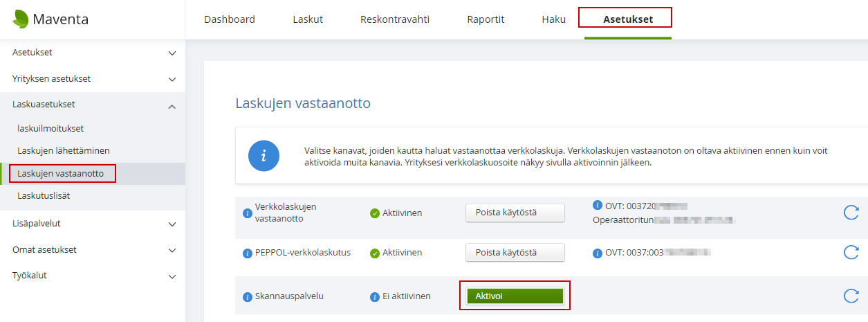Expand the Asetukset sidebar section

coord(172,53)
